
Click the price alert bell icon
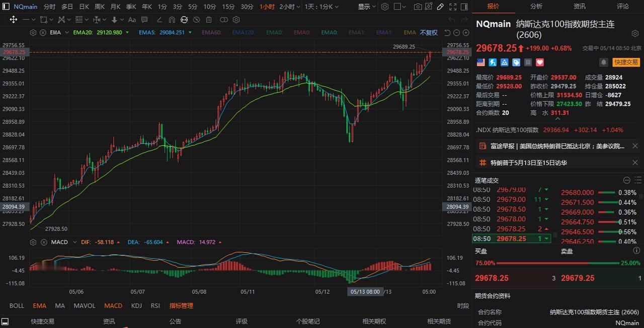click(x=603, y=62)
